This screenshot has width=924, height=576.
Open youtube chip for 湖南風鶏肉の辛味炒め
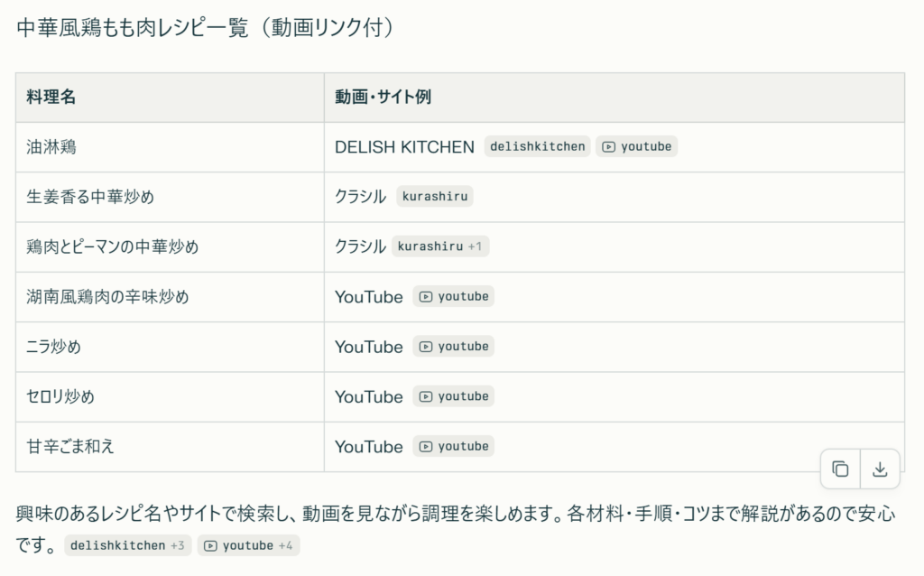tap(454, 296)
